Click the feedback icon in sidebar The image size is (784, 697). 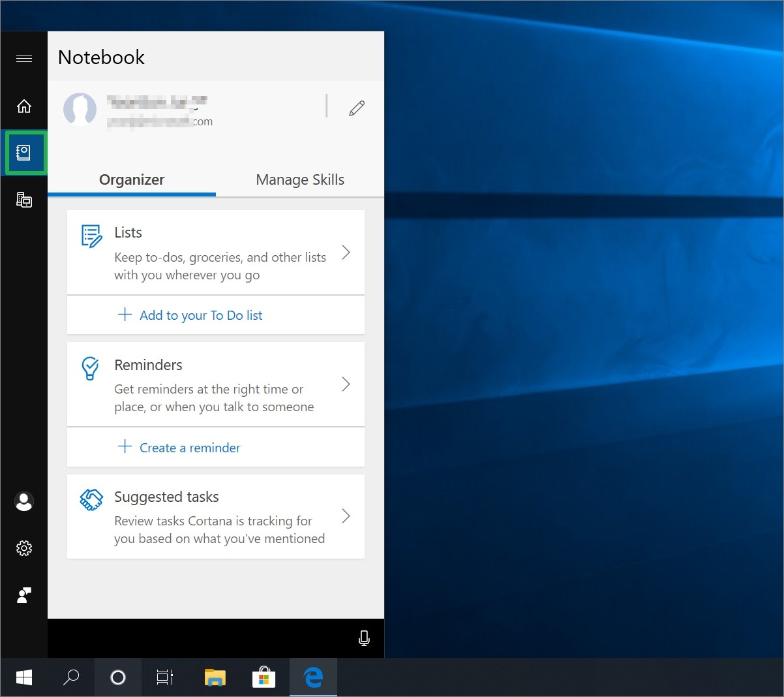(x=24, y=595)
